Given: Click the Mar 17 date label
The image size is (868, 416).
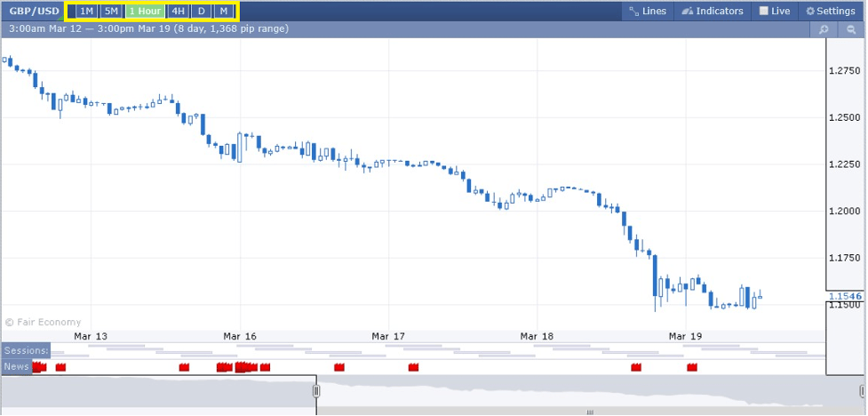Looking at the screenshot, I should coord(388,336).
